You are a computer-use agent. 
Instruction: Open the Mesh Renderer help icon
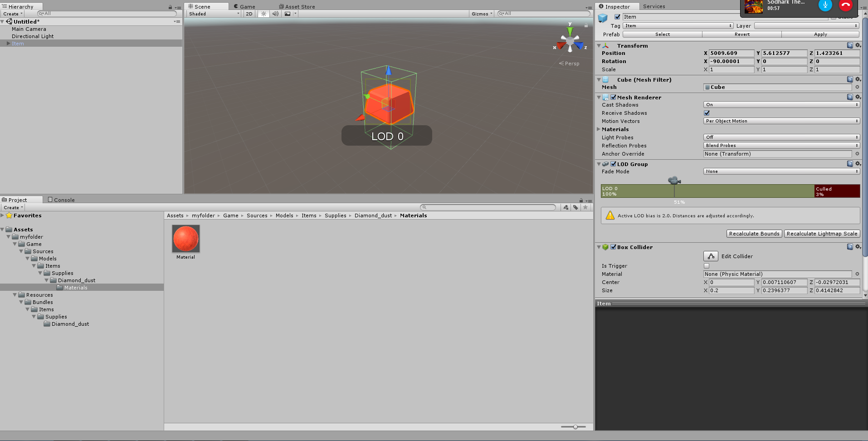(x=850, y=97)
